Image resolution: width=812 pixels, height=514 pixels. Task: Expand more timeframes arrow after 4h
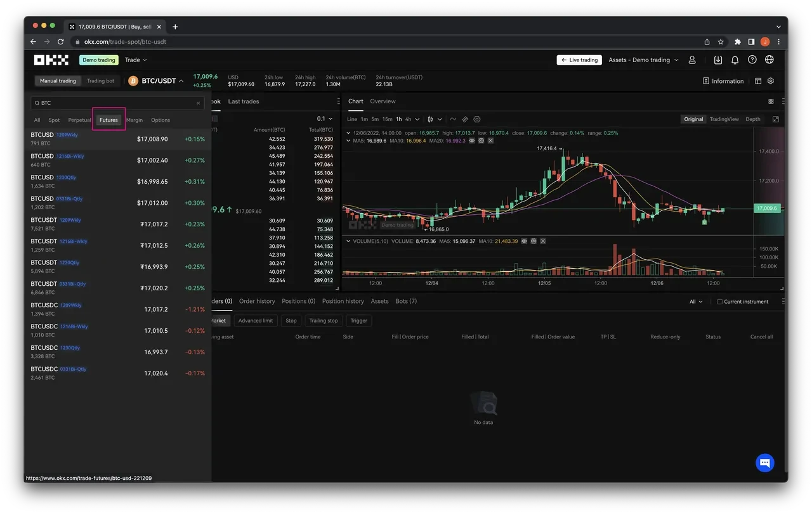(x=417, y=119)
